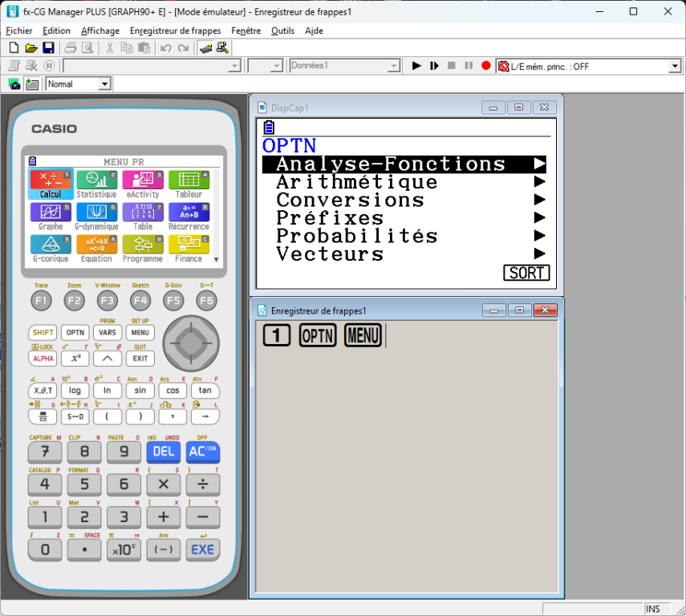Screen dimensions: 686x616
Task: Click the play button in recorder toolbar
Action: point(416,66)
